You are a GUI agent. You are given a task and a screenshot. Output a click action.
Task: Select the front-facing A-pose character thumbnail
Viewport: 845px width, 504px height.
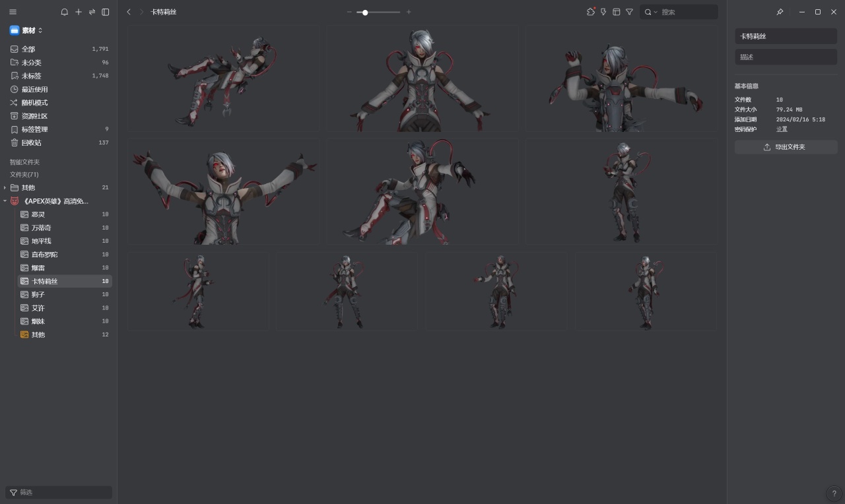422,80
